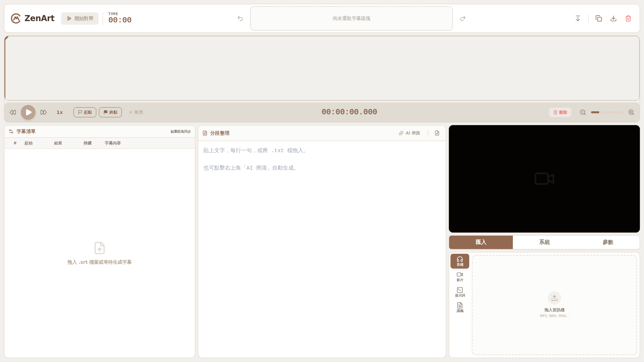The width and height of the screenshot is (644, 362).
Task: Click the AI 辨識 button
Action: (410, 133)
